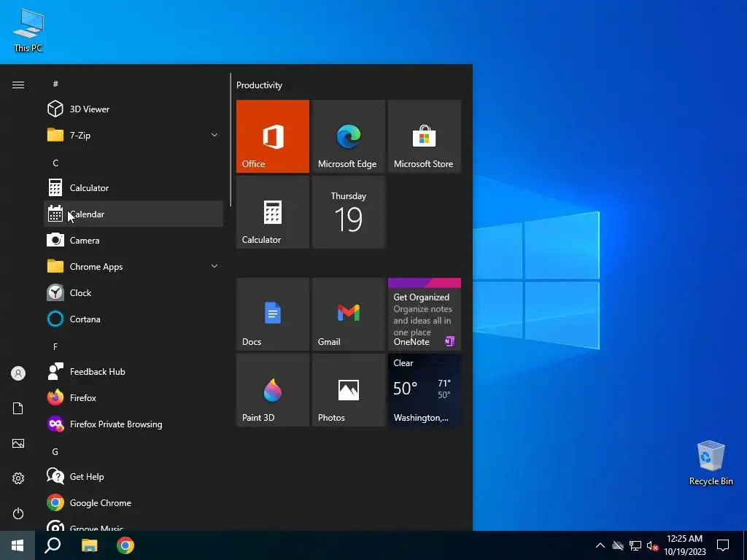
Task: Open the Camera app
Action: click(133, 240)
